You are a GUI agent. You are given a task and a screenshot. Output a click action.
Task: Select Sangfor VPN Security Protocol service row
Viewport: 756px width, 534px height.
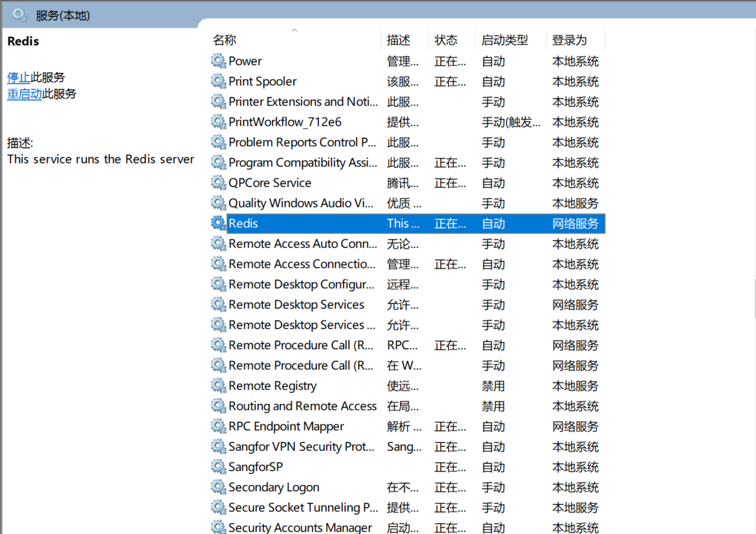click(301, 447)
